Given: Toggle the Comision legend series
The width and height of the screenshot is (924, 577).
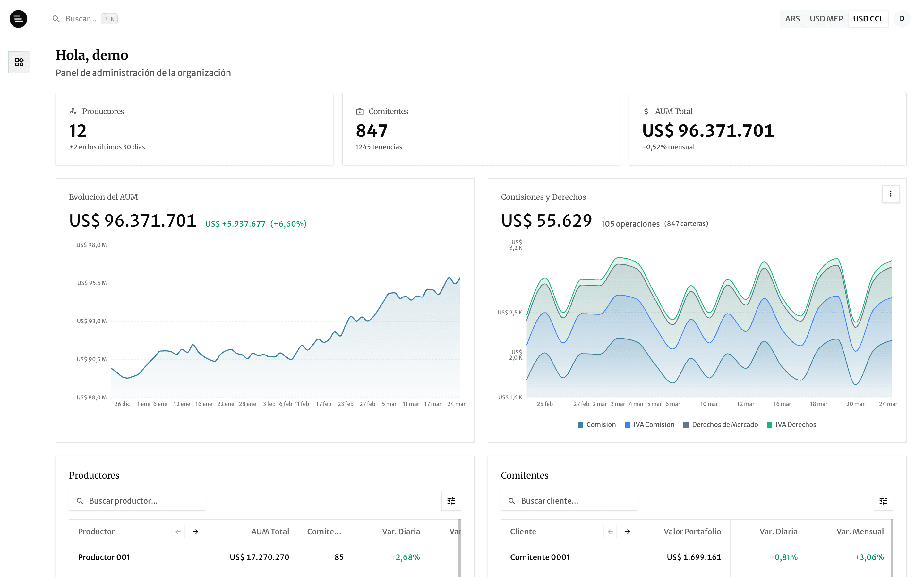Looking at the screenshot, I should point(596,425).
